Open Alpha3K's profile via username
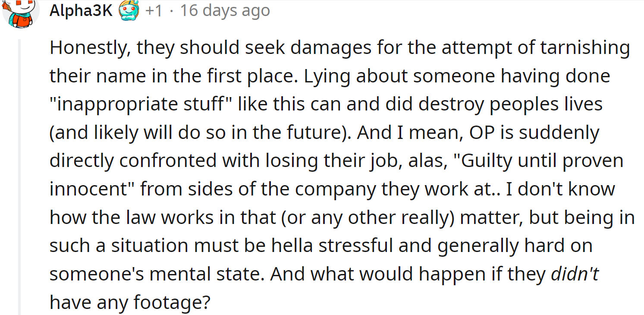This screenshot has width=644, height=315. (81, 10)
